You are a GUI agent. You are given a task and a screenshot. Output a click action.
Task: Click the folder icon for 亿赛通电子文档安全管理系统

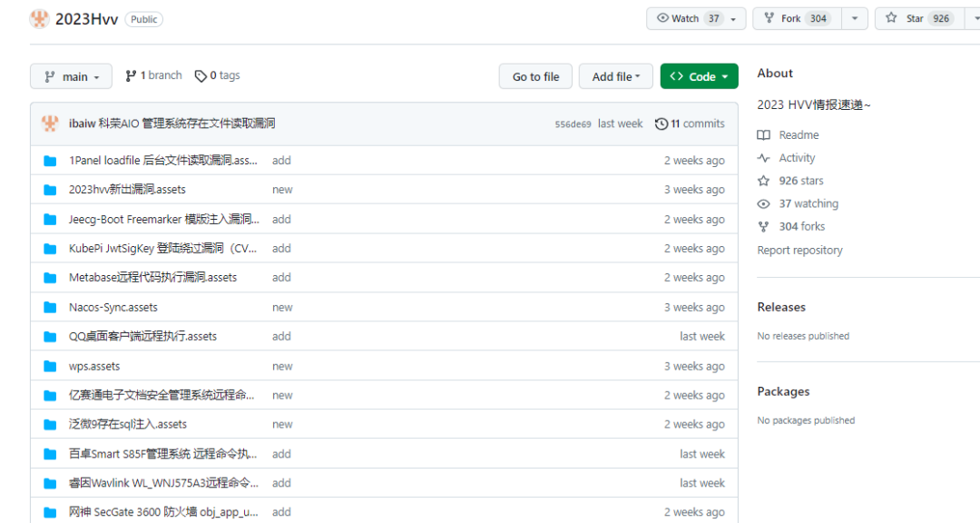coord(50,396)
